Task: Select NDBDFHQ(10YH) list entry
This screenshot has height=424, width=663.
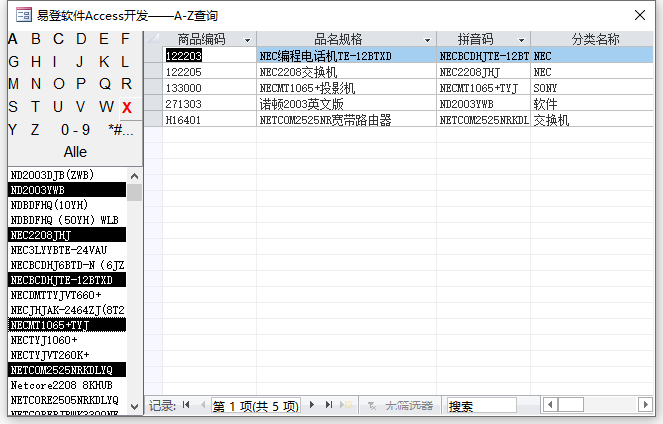Action: [x=67, y=205]
